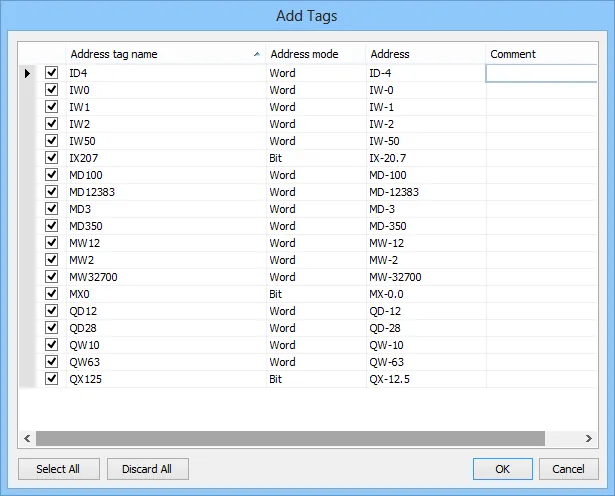The width and height of the screenshot is (615, 496).
Task: Click the Bit mode cell for IX207
Action: [316, 158]
